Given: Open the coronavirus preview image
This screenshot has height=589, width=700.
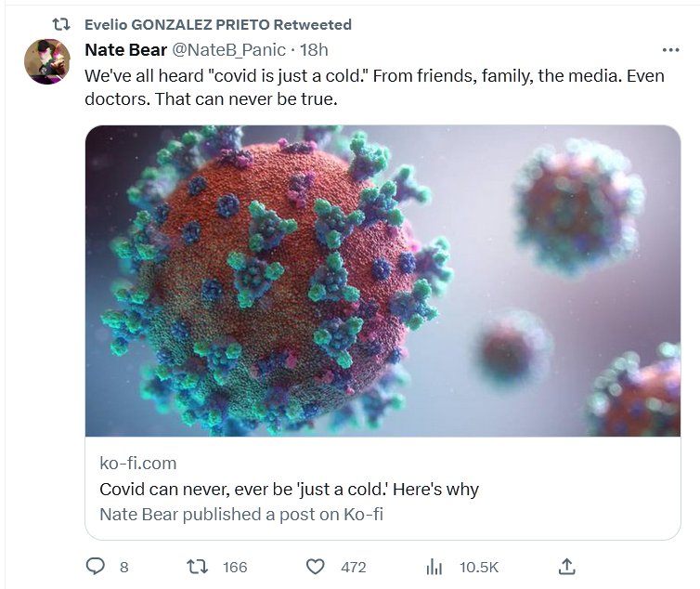Looking at the screenshot, I should click(x=382, y=281).
